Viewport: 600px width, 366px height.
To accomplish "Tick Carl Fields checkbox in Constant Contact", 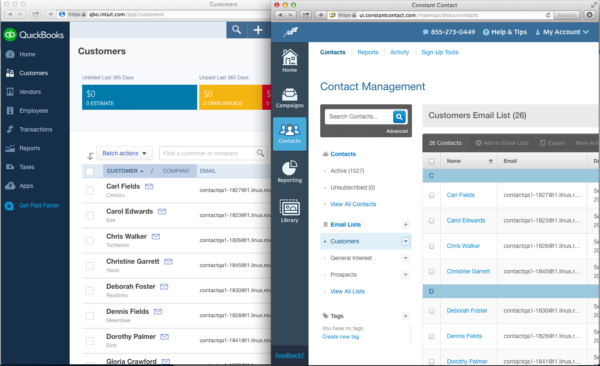I will click(x=432, y=195).
